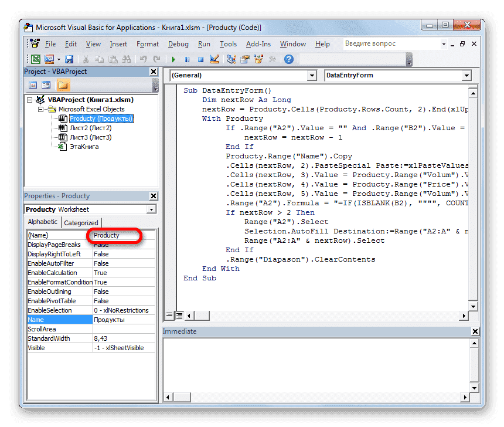Save the project with the floppy disk icon
Image resolution: width=504 pixels, height=427 pixels.
tap(69, 59)
